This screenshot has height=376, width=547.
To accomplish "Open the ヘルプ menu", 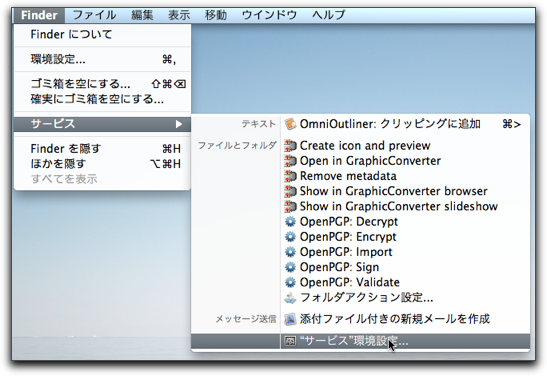I will (329, 15).
